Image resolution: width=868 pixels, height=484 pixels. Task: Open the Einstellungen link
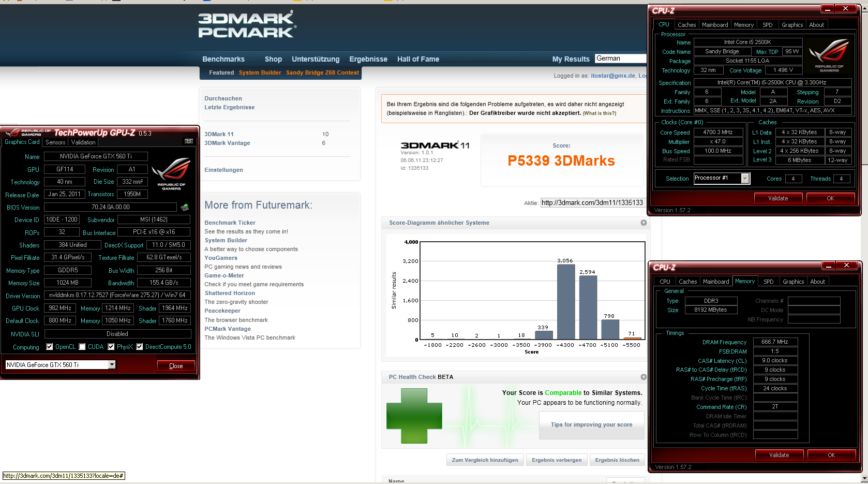[223, 170]
